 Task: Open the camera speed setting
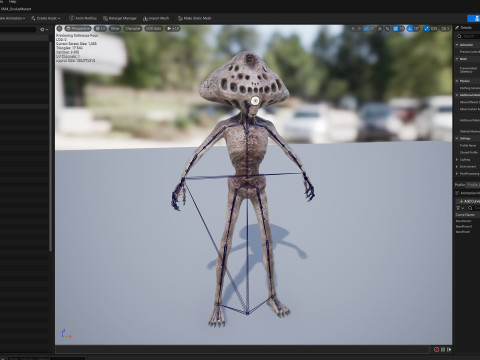tap(445, 29)
